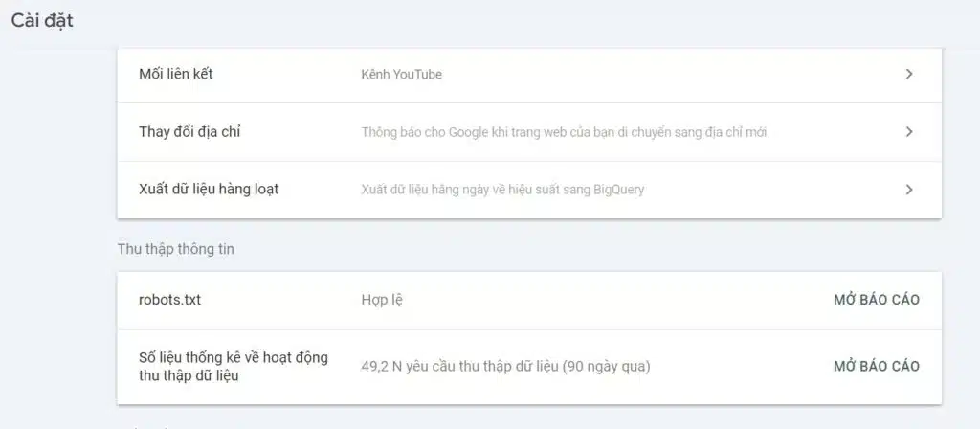Screen dimensions: 980x429
Task: Open the robots.txt report with MỞ BÁO CÁO
Action: (x=876, y=300)
